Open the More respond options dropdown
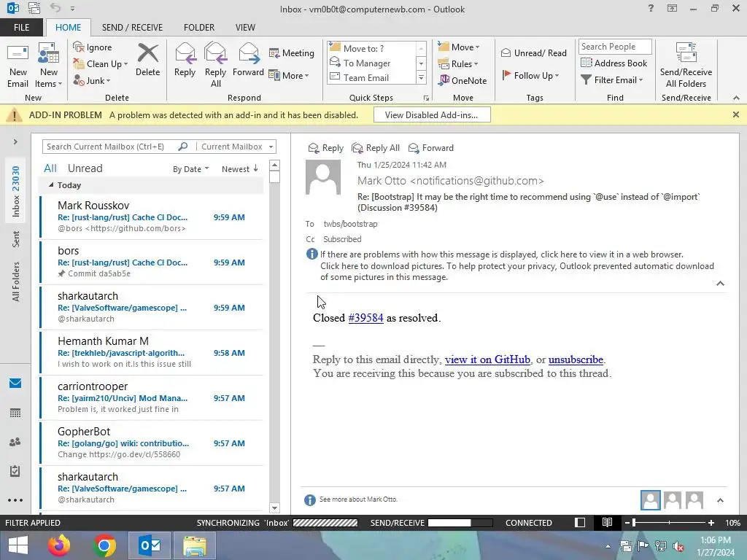The height and width of the screenshot is (560, 747). point(289,75)
